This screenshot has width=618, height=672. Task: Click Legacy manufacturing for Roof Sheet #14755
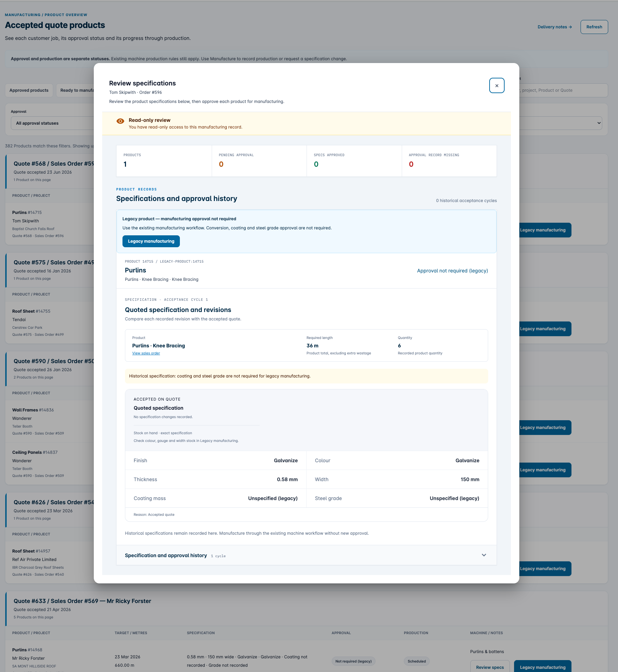(545, 329)
